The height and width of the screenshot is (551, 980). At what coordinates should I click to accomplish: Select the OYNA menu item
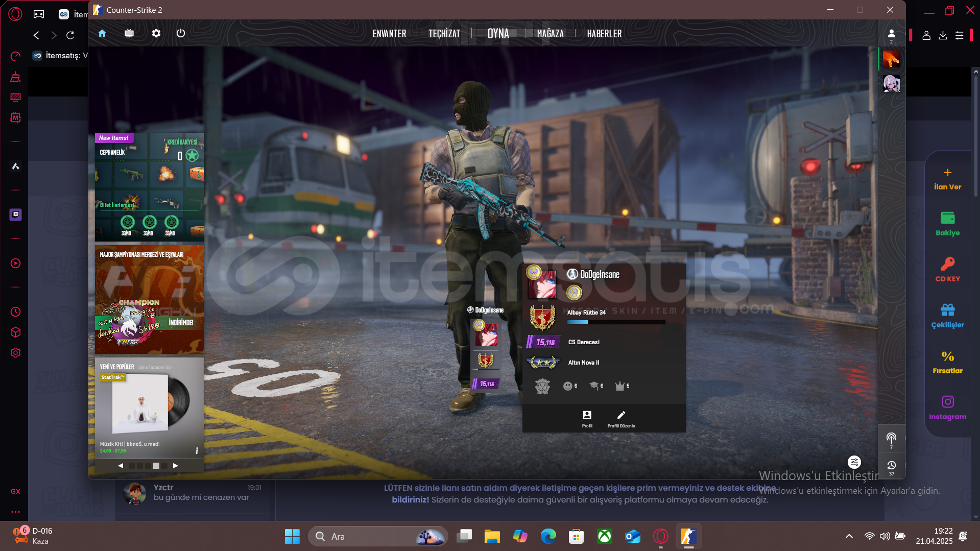coord(498,34)
